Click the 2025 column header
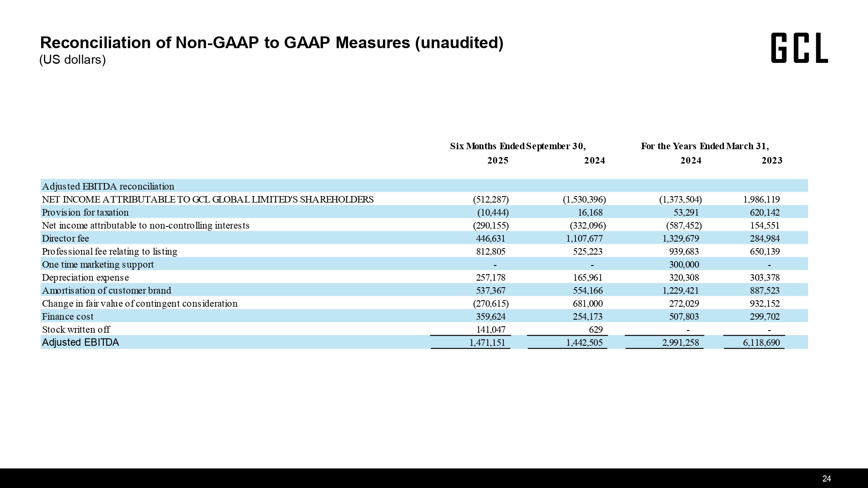Image resolution: width=868 pixels, height=488 pixels. click(497, 161)
